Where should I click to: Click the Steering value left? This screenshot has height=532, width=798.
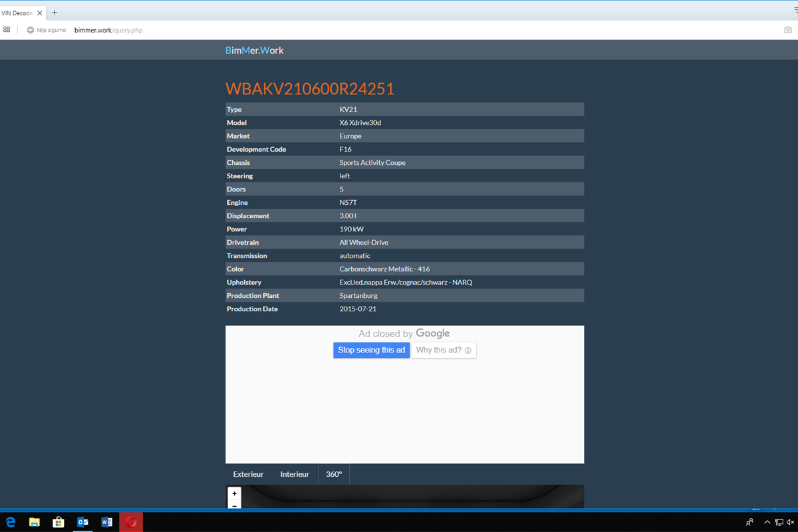(344, 176)
